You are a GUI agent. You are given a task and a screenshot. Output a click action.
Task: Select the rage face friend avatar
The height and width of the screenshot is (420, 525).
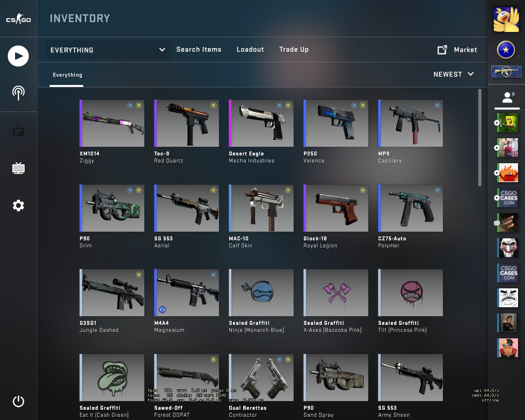(508, 298)
